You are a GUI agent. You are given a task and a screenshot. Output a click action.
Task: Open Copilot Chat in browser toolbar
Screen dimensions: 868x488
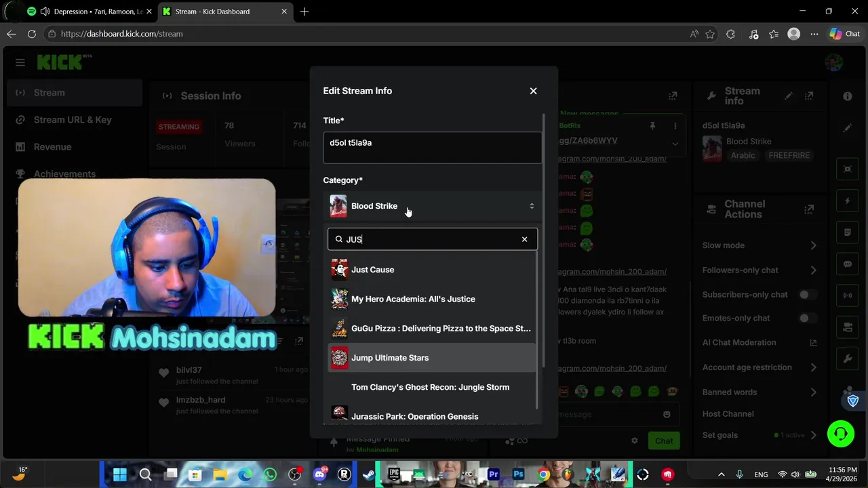click(x=845, y=34)
